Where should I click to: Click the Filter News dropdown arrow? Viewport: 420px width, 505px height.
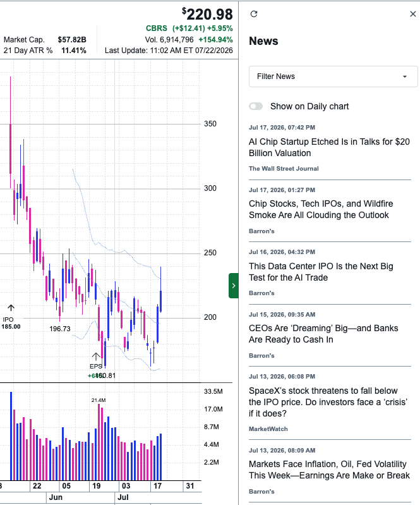point(405,76)
